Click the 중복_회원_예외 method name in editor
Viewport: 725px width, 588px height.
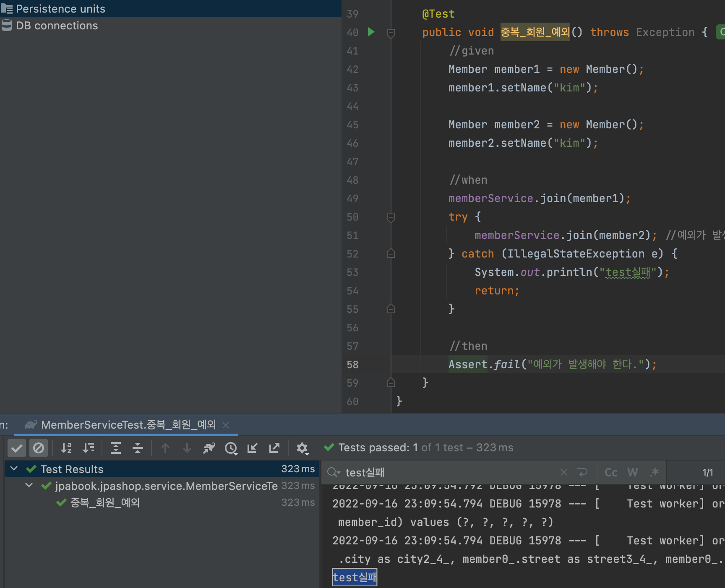tap(535, 32)
